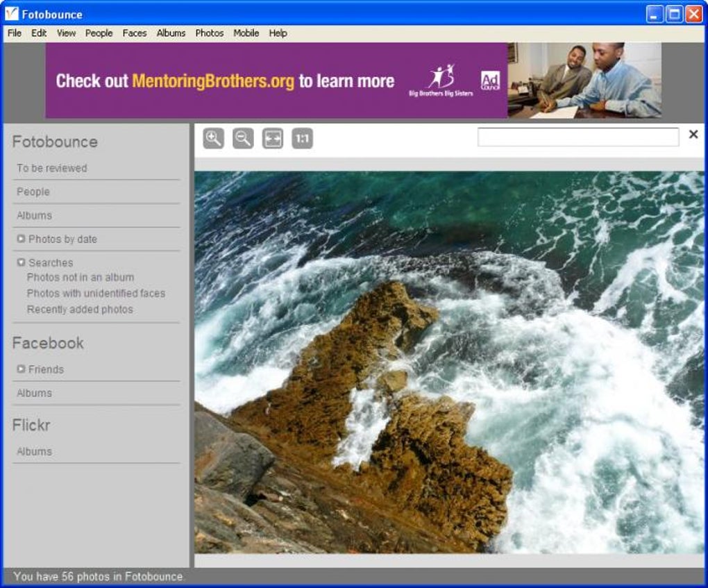Open the Photos menu
Viewport: 708px width, 588px height.
[x=210, y=33]
